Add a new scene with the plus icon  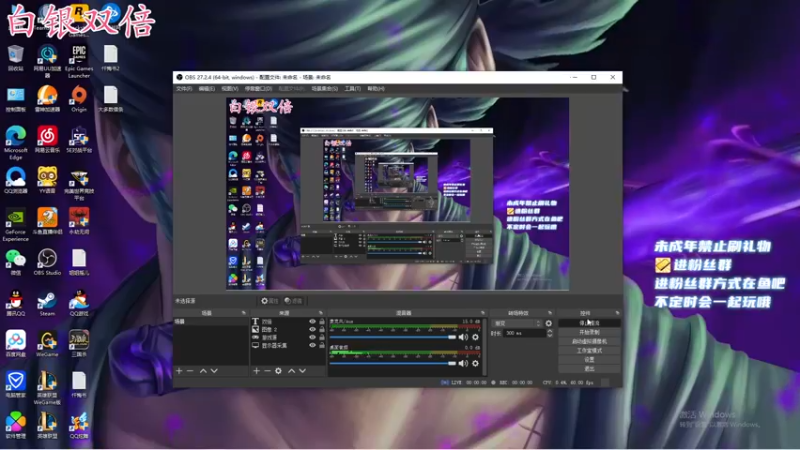[x=179, y=371]
